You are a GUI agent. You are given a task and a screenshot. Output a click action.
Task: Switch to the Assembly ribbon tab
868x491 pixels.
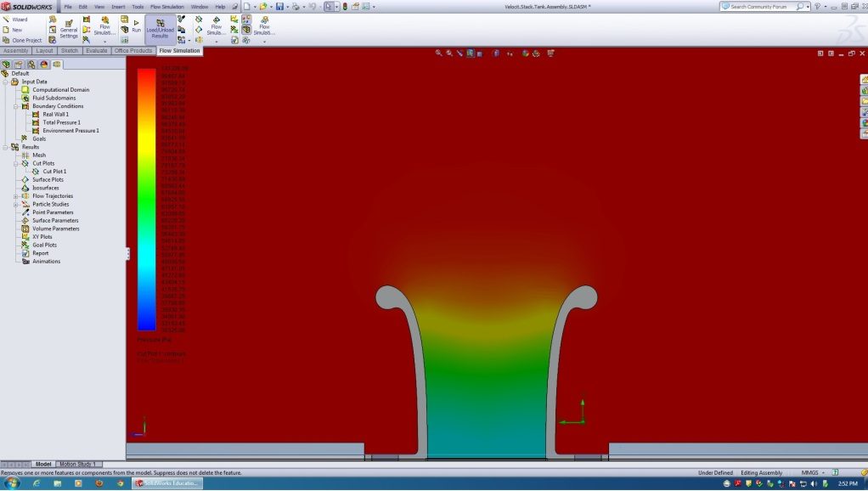[15, 50]
